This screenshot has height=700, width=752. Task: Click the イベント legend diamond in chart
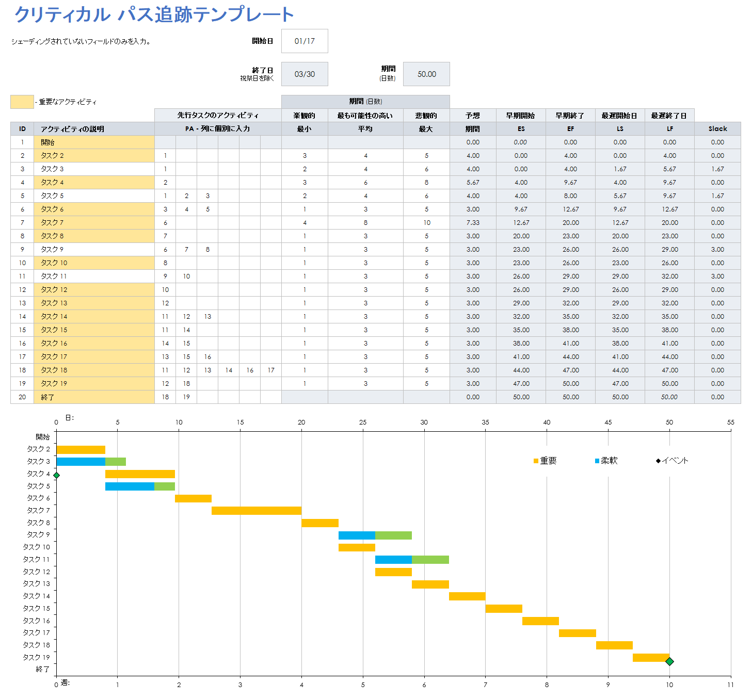pyautogui.click(x=658, y=461)
